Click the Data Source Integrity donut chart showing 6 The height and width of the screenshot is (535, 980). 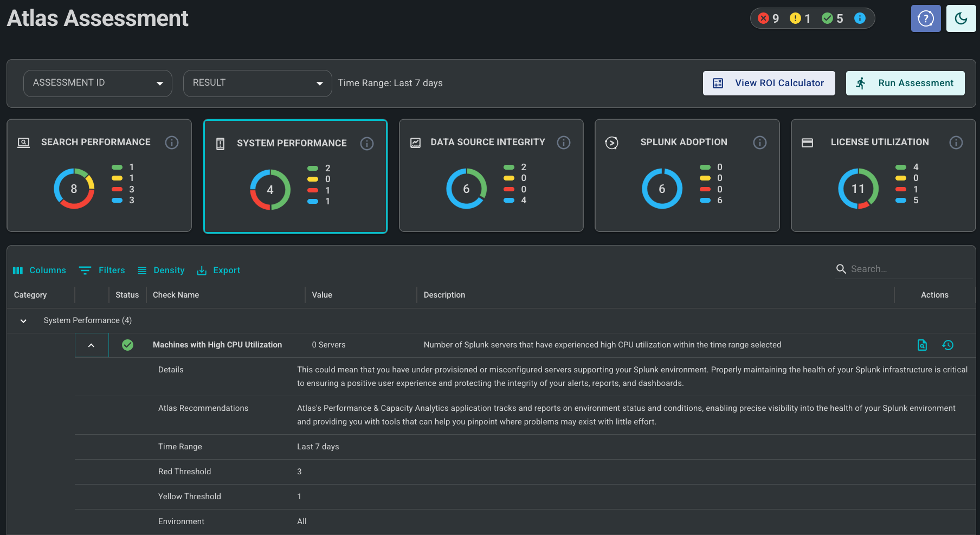(x=466, y=189)
